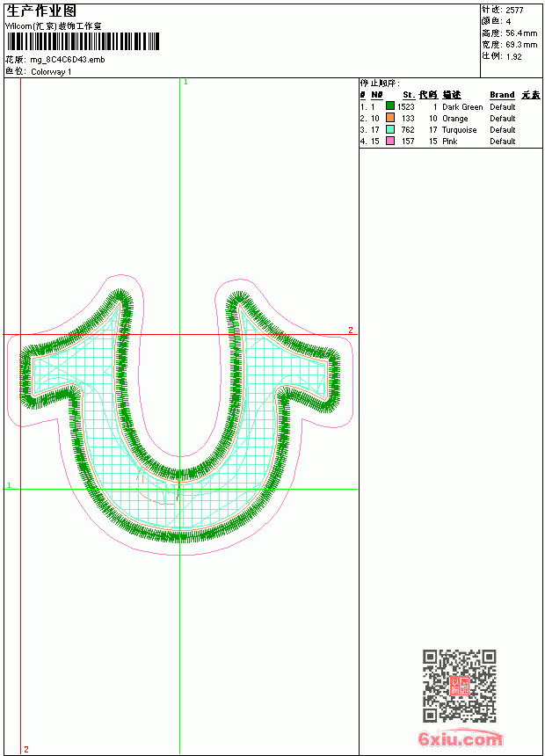Click the width value 69.3mm

(521, 45)
